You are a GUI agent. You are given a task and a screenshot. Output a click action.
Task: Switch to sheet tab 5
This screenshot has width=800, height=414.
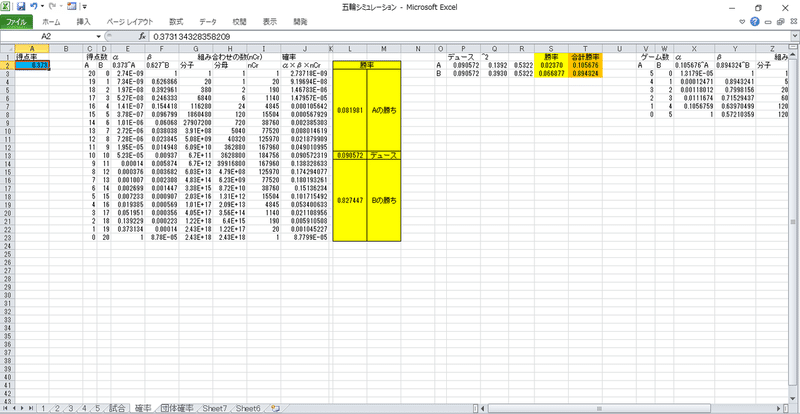97,408
